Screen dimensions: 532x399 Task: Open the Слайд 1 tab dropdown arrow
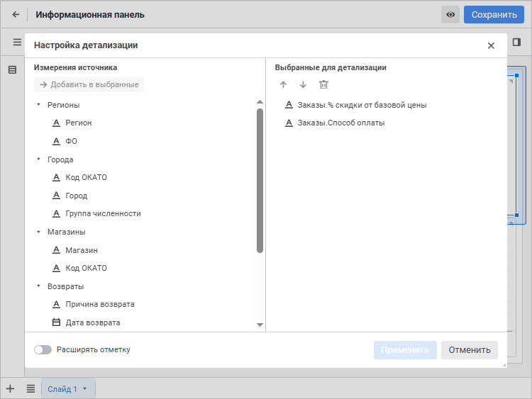point(85,388)
